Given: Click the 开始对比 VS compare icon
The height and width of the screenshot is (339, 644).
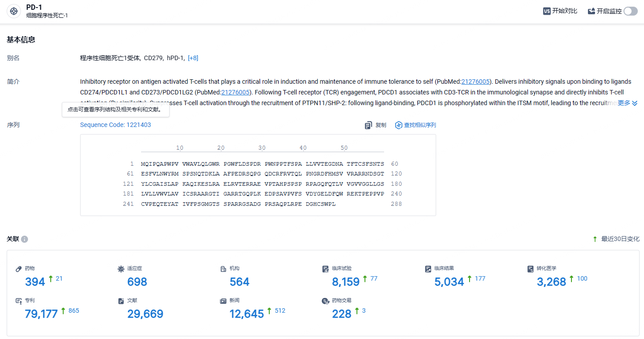Looking at the screenshot, I should point(547,11).
